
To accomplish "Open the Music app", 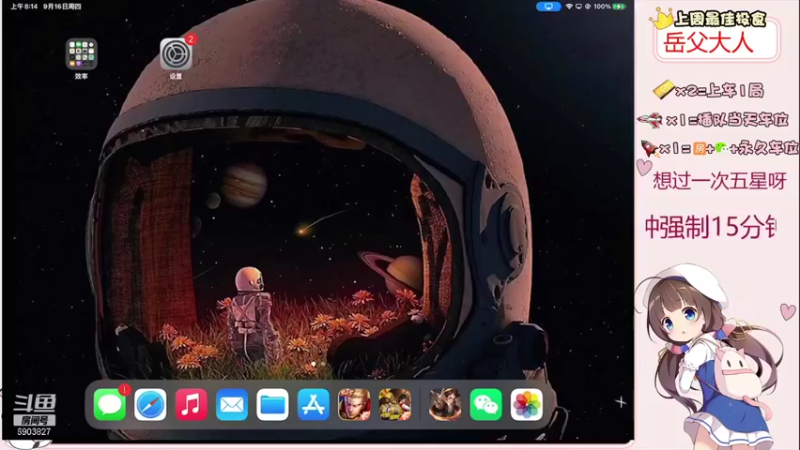I will click(x=191, y=405).
